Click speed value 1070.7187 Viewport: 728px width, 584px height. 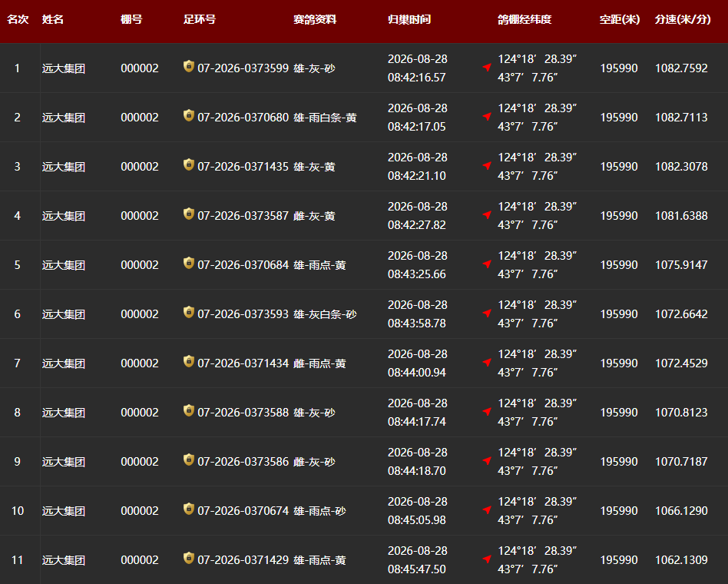click(x=681, y=463)
